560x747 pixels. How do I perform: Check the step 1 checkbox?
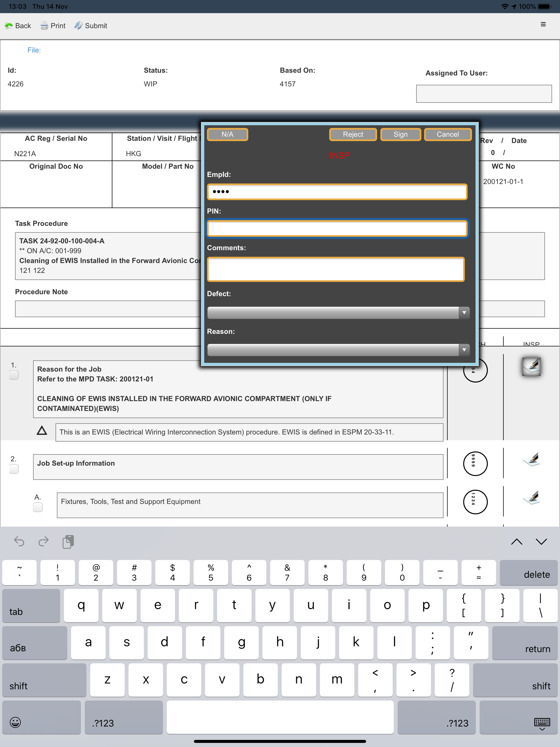pos(14,375)
